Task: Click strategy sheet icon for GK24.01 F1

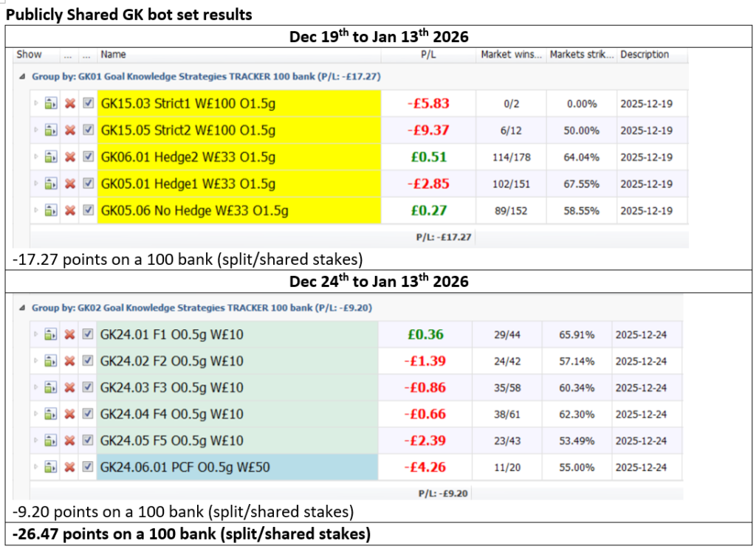Action: pyautogui.click(x=51, y=335)
